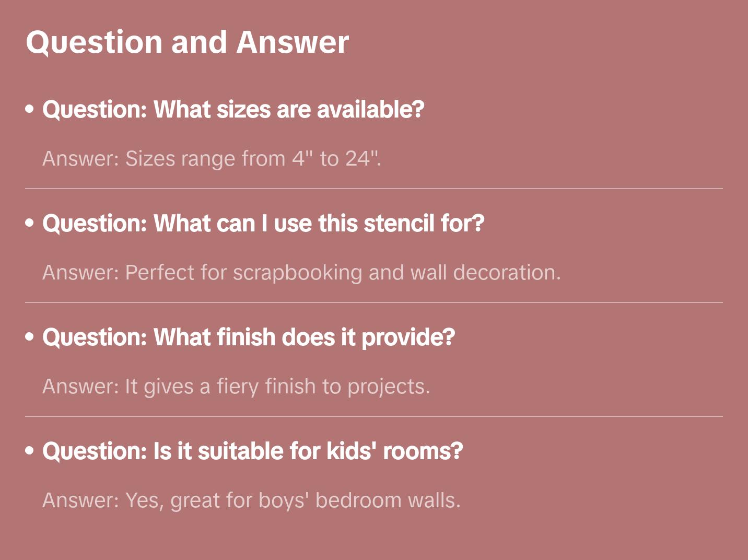Click the bullet beside the stencil use question

(x=30, y=223)
